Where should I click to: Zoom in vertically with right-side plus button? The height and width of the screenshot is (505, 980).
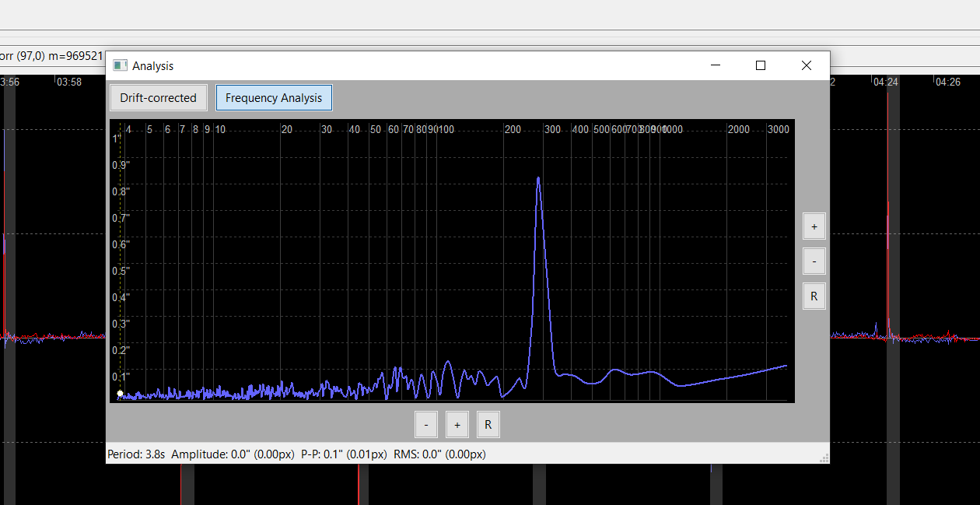point(814,226)
